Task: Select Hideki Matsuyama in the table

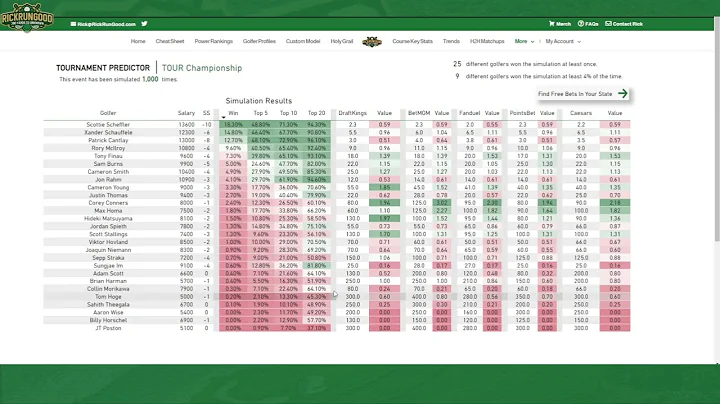Action: coord(108,219)
